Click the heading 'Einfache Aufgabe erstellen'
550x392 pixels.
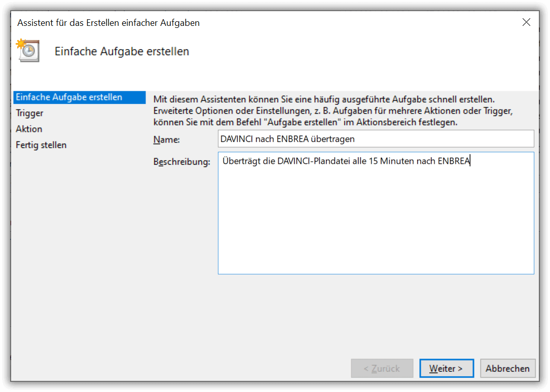tap(122, 51)
